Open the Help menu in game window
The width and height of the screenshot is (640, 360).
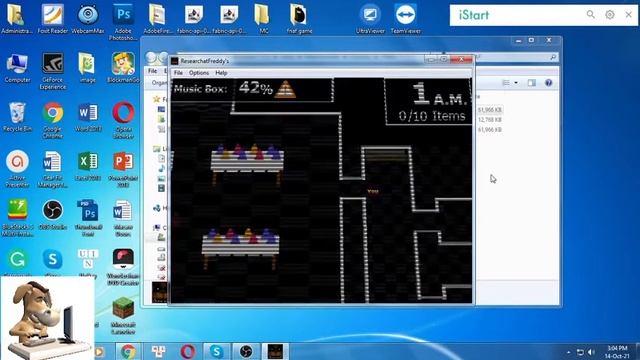(221, 73)
